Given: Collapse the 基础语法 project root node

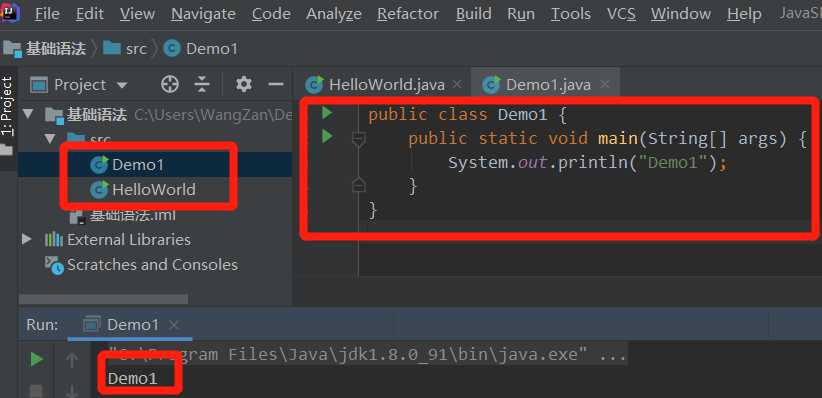Looking at the screenshot, I should [28, 114].
